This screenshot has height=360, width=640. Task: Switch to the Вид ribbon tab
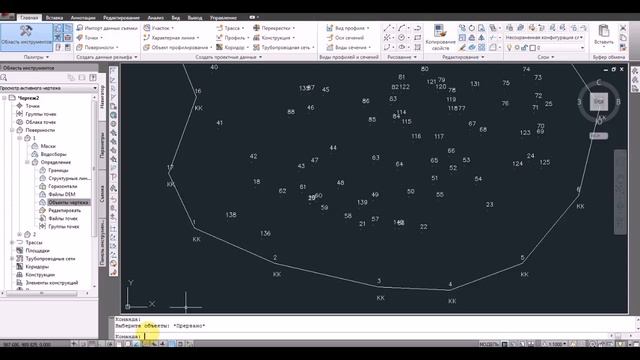176,18
